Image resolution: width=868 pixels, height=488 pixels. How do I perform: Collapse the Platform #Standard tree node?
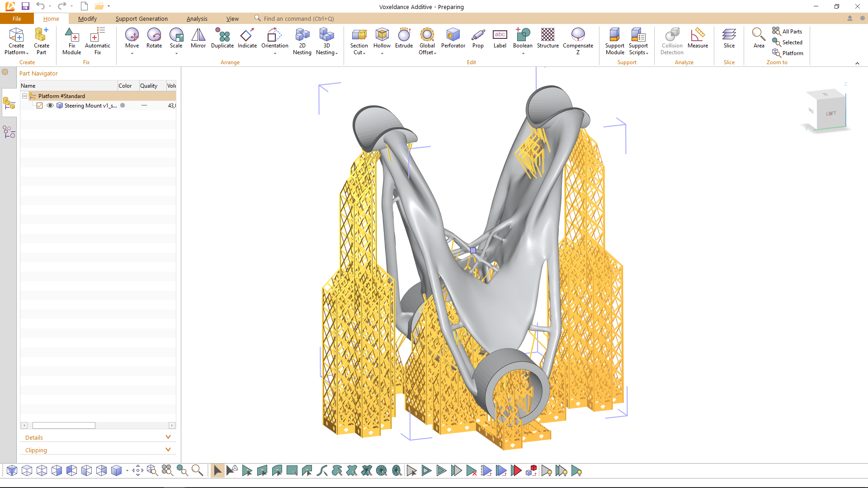25,96
